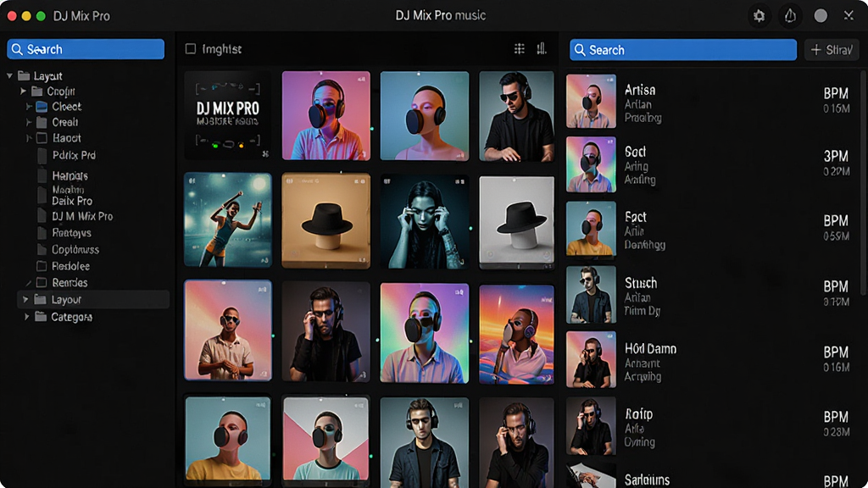Select the Pdrix Prd tree item
Screen dimensions: 868x488
click(x=74, y=155)
